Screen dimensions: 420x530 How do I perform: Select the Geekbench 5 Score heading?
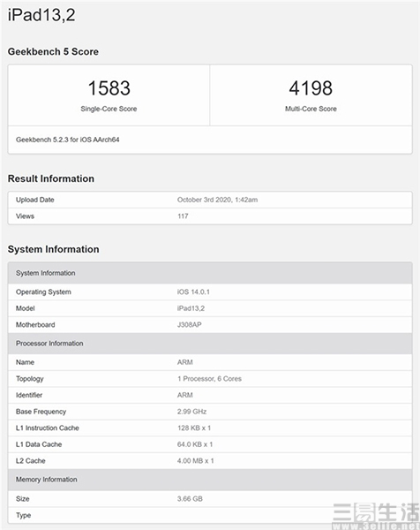pos(53,52)
